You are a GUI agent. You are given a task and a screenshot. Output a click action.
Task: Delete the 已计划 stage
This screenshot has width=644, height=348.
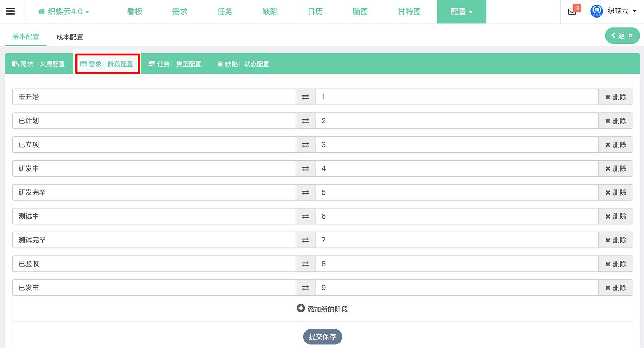[x=615, y=121]
